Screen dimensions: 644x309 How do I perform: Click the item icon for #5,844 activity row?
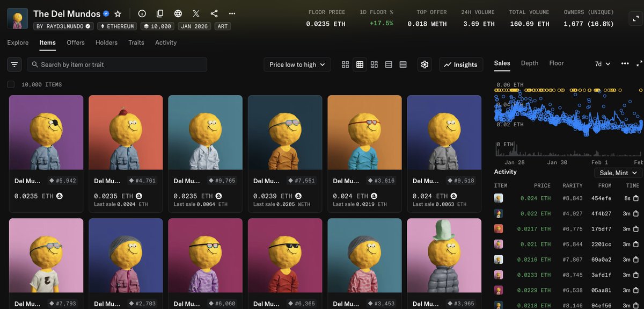point(499,245)
